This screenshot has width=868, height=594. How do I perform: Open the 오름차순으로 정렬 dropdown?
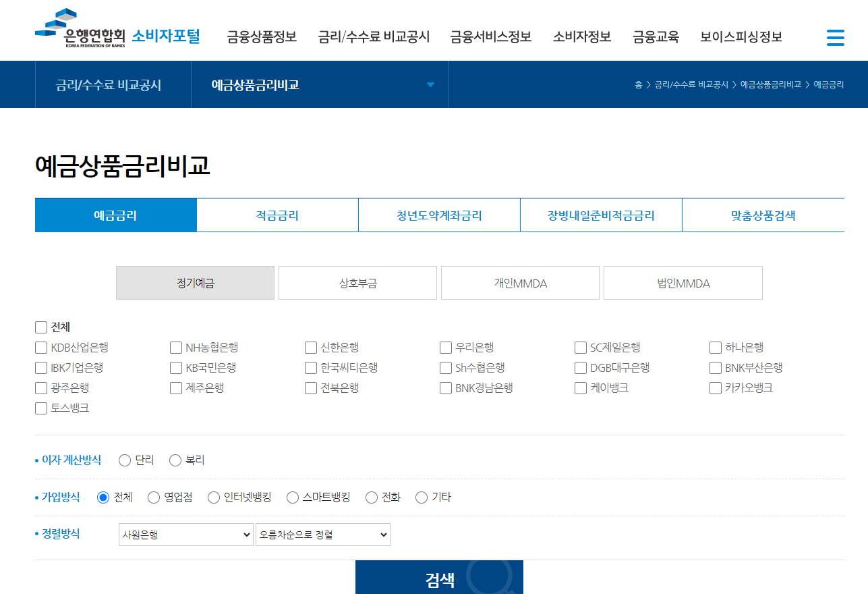tap(322, 534)
